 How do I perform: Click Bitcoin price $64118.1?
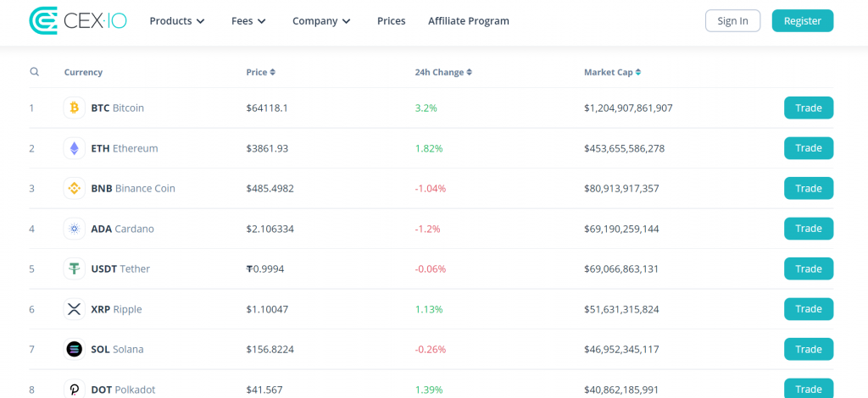tap(267, 108)
